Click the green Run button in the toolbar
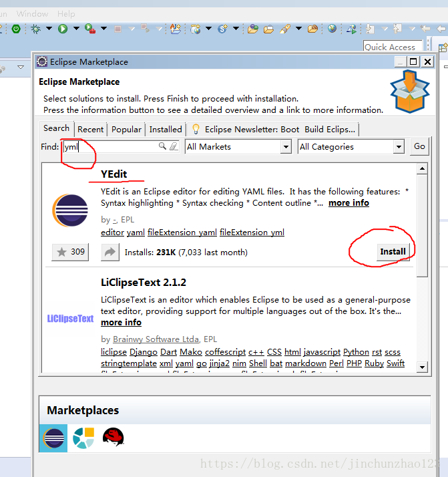The width and height of the screenshot is (448, 477). tap(63, 29)
